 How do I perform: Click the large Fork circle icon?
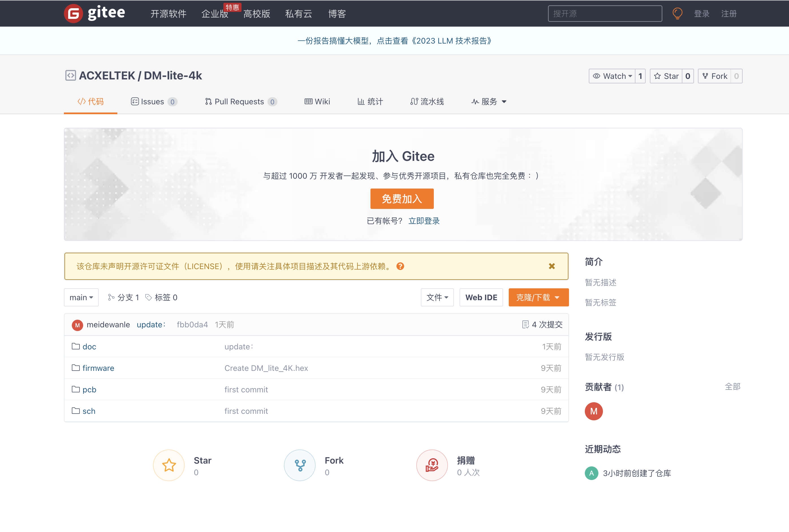pyautogui.click(x=300, y=465)
